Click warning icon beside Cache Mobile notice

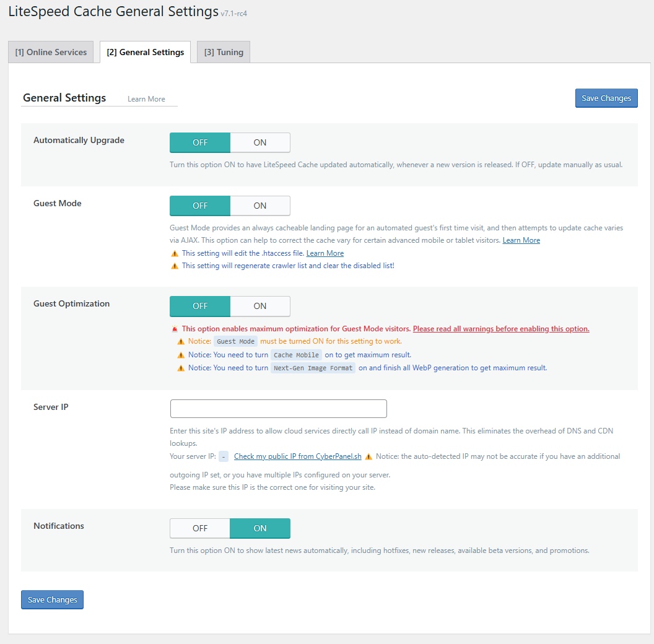point(181,355)
